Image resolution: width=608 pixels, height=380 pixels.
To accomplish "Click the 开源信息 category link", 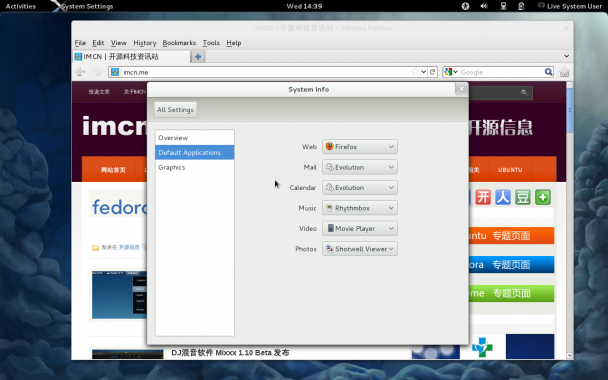I will pos(129,247).
